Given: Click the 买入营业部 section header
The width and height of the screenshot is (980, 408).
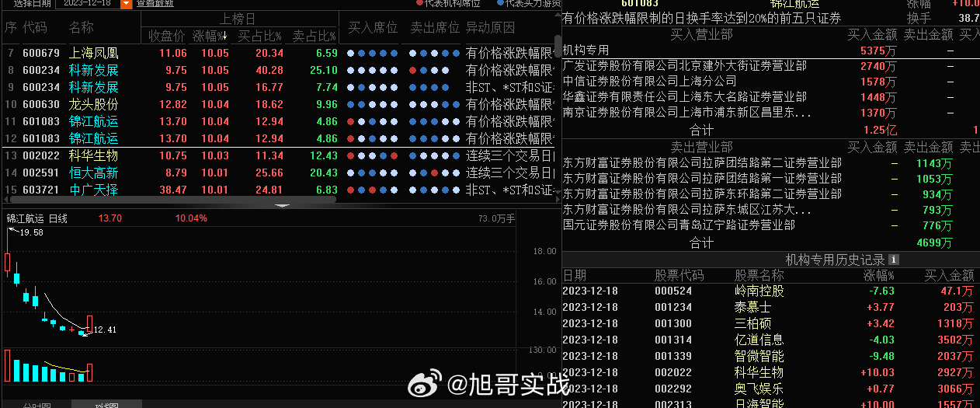Looking at the screenshot, I should click(701, 33).
